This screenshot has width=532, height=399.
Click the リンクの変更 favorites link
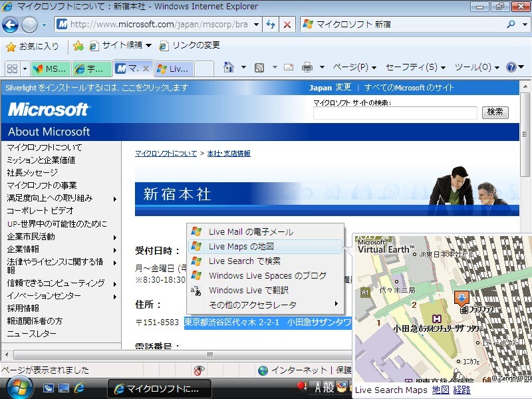[x=190, y=45]
